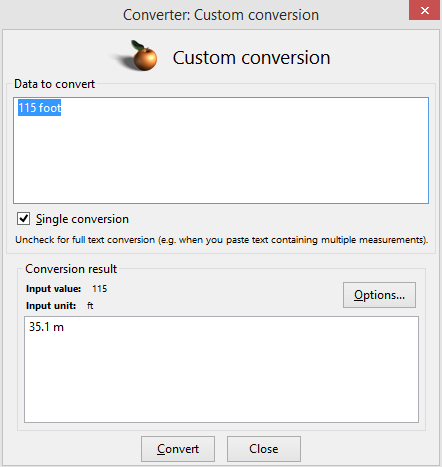The height and width of the screenshot is (467, 442).
Task: Toggle the Single conversion checkbox
Action: click(x=23, y=219)
